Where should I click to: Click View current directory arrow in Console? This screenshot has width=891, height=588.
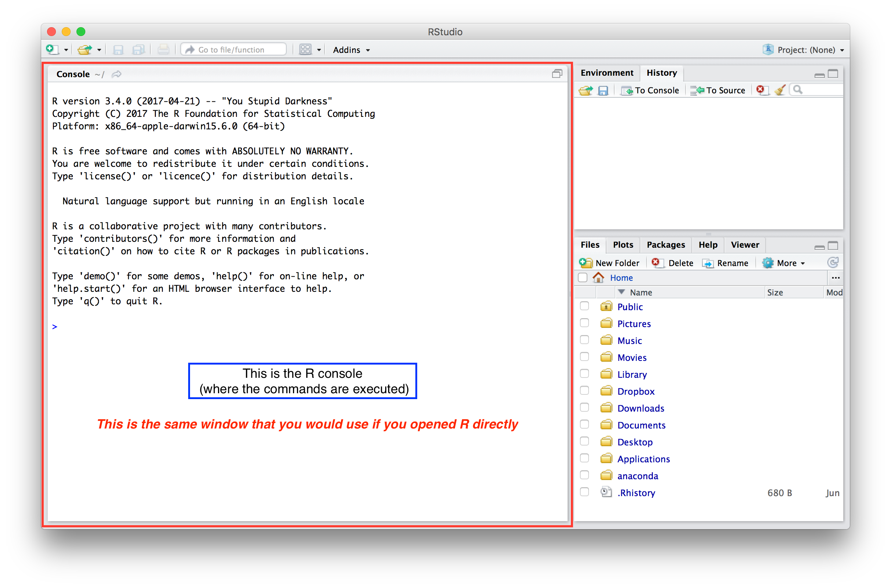117,74
